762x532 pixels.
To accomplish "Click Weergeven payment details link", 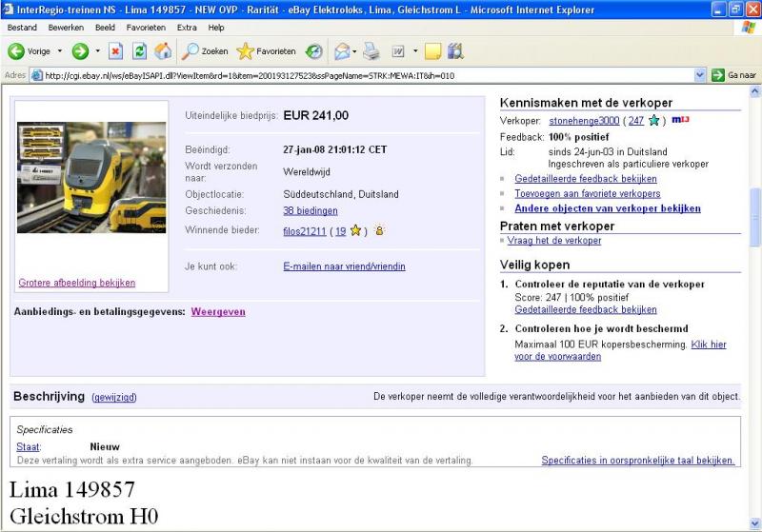I will click(218, 311).
